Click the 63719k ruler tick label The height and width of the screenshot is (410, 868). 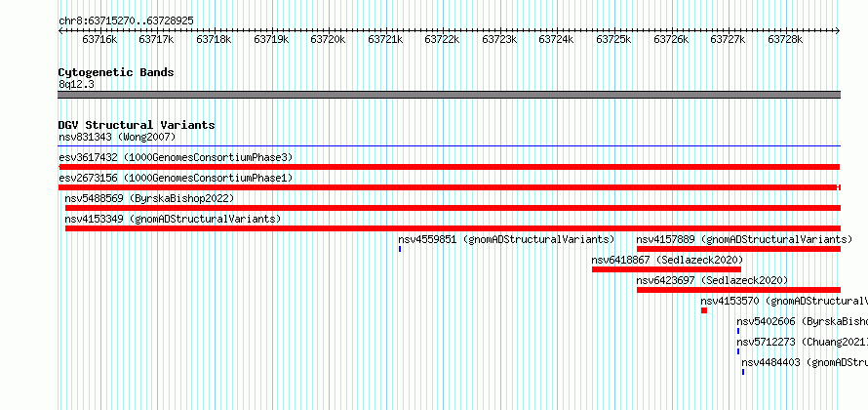271,39
